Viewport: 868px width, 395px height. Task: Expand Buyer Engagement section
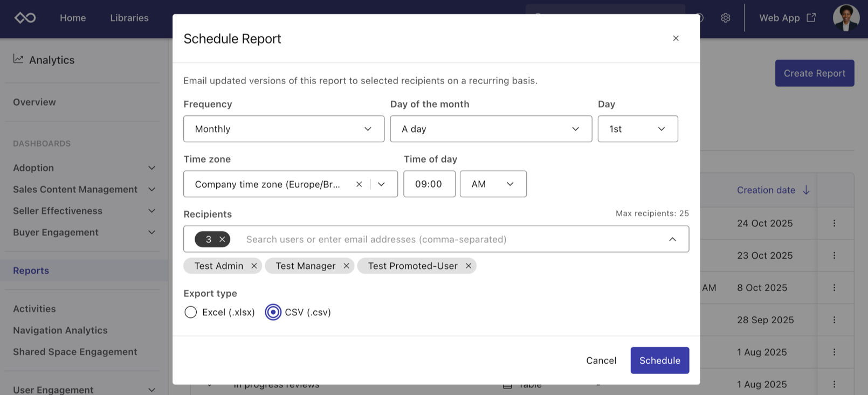151,232
